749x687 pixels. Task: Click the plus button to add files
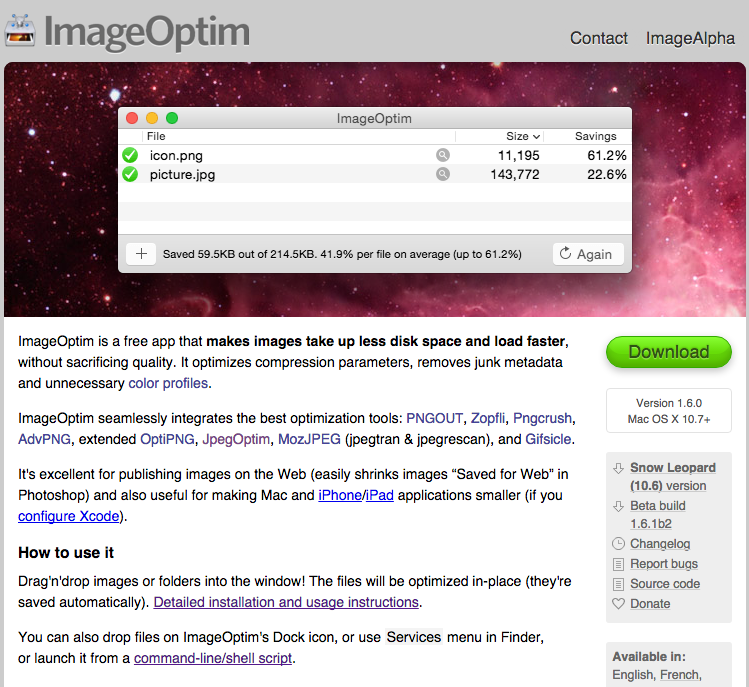[141, 254]
